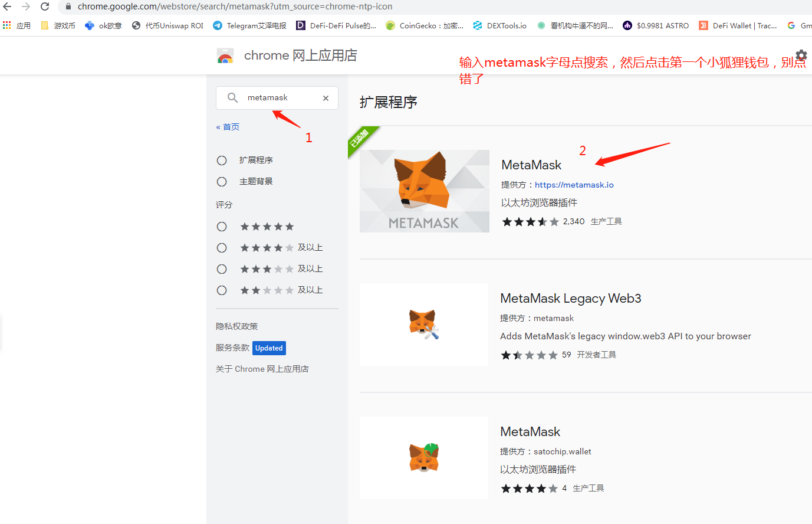812x524 pixels.
Task: Open the 服务条款 link
Action: coord(232,348)
